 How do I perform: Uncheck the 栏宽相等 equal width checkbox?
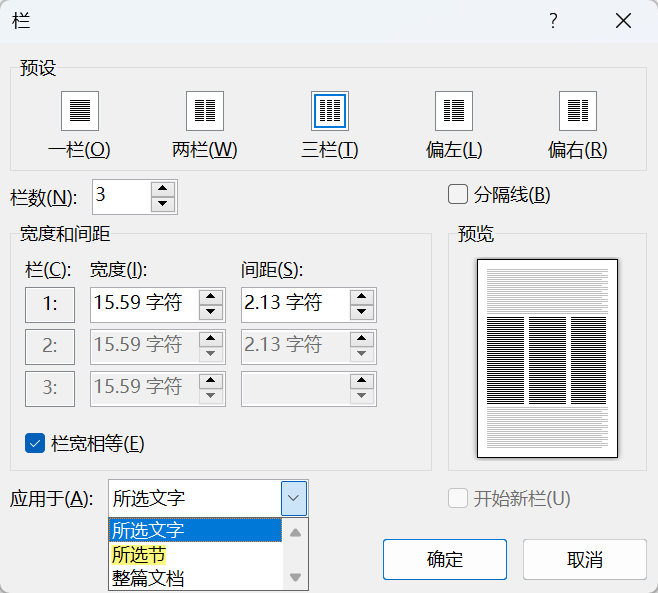(x=35, y=444)
